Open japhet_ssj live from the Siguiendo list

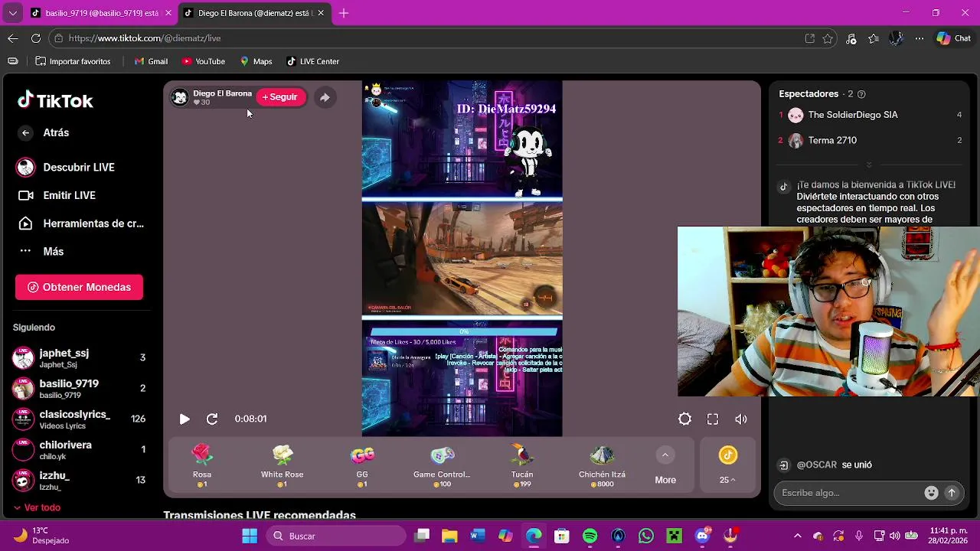pyautogui.click(x=79, y=357)
